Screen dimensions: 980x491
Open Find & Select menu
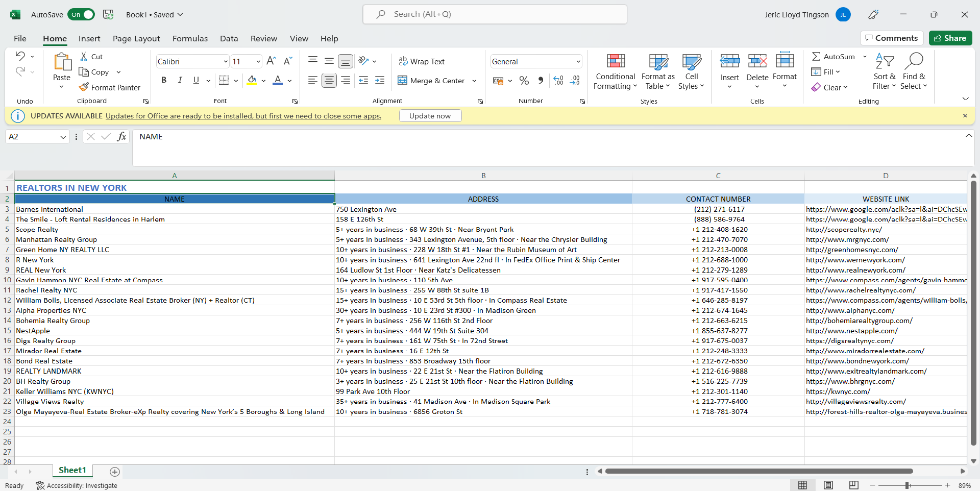[914, 71]
